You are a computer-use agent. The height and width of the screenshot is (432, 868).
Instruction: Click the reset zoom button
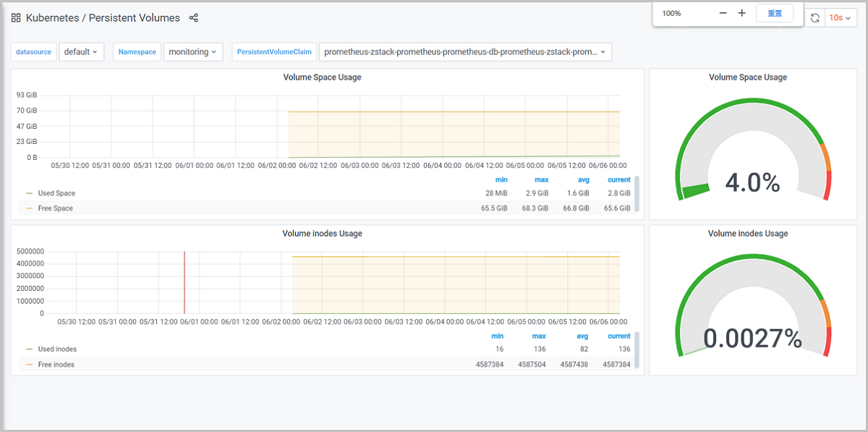(775, 13)
